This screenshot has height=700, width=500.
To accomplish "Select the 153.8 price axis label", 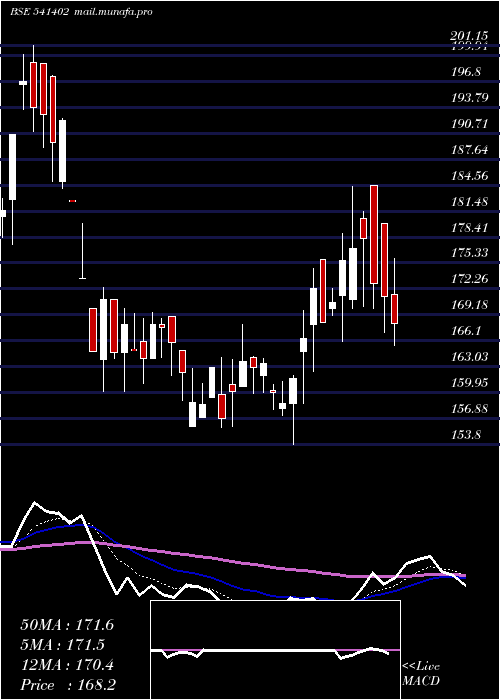I will pos(466,434).
